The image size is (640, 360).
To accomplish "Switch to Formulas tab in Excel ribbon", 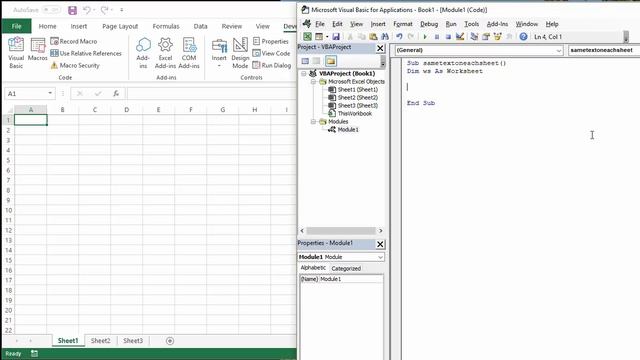I will [x=166, y=26].
